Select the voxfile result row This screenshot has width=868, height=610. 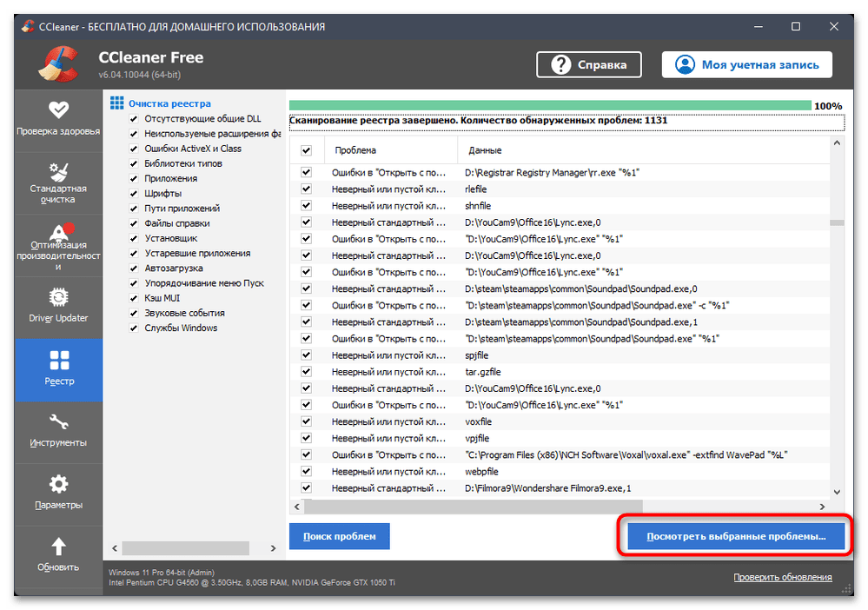559,421
